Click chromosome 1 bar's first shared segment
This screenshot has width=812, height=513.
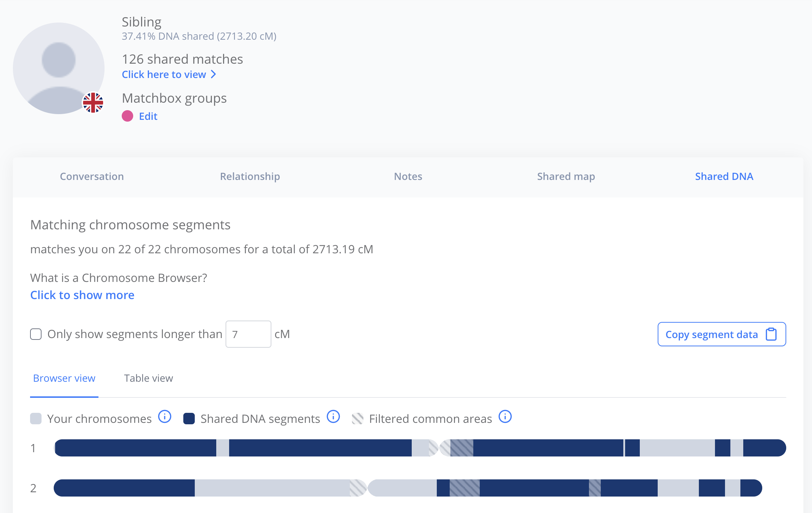tap(135, 448)
